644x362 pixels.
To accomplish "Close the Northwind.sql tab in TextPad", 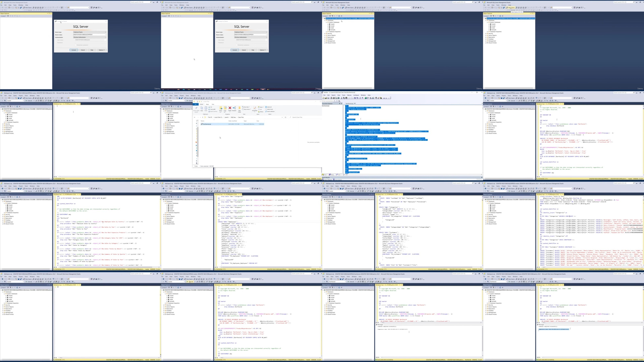I will (355, 104).
